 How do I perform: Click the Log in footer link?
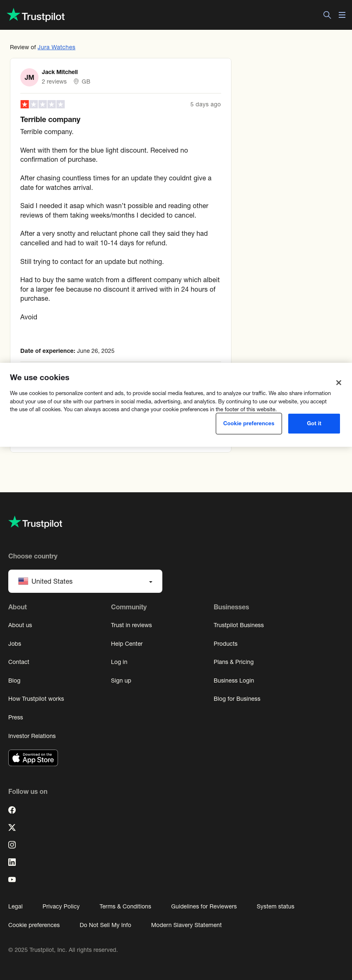[119, 662]
